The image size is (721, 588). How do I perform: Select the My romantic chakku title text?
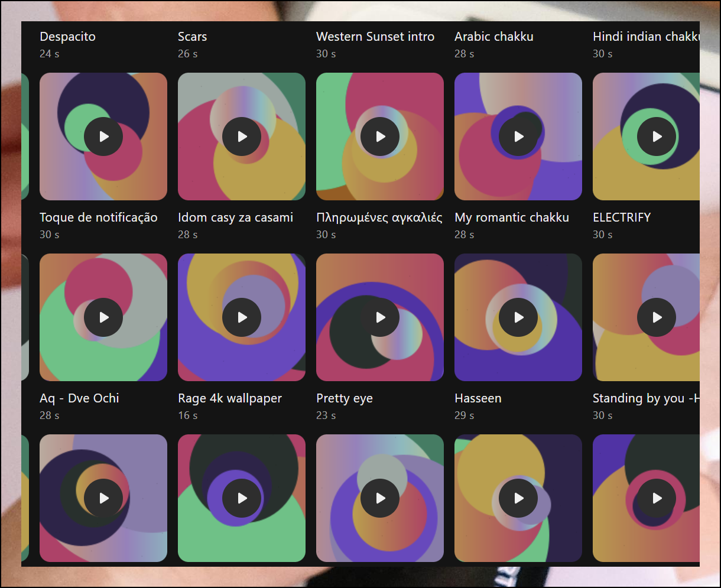coord(512,217)
